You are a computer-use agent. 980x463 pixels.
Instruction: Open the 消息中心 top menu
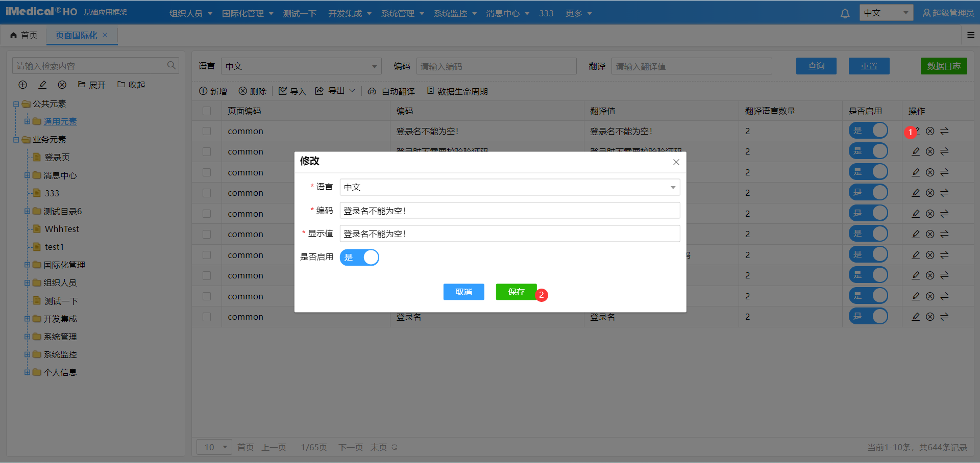(x=507, y=13)
